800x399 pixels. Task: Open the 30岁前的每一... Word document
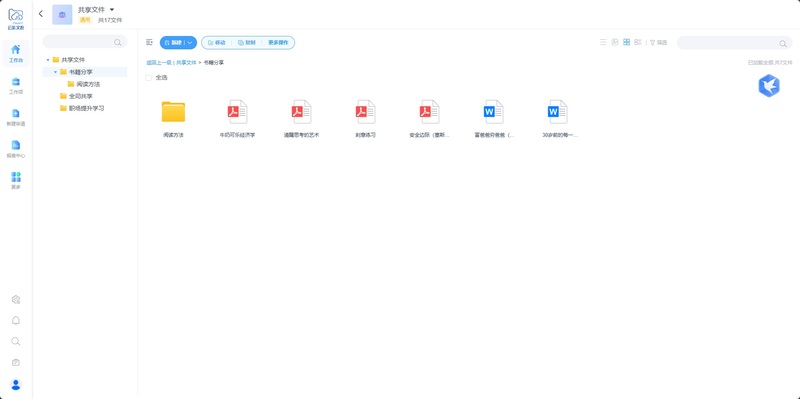pyautogui.click(x=558, y=111)
